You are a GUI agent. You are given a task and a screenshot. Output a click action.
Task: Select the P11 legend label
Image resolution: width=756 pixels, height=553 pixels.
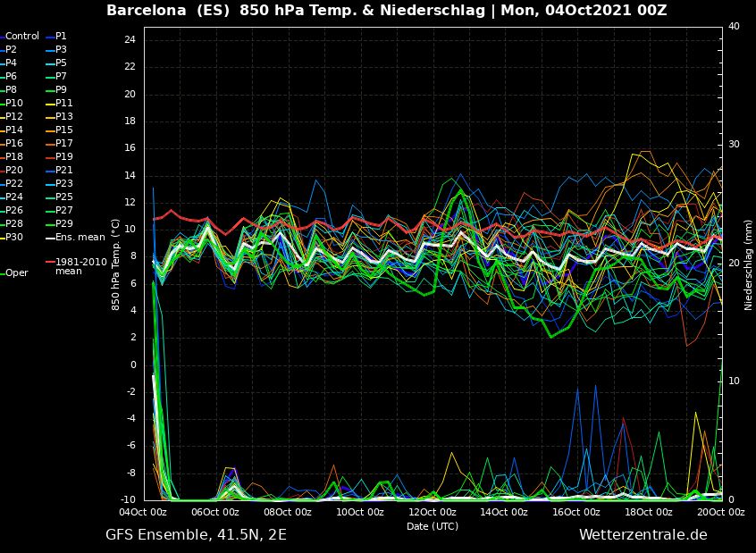coord(64,103)
